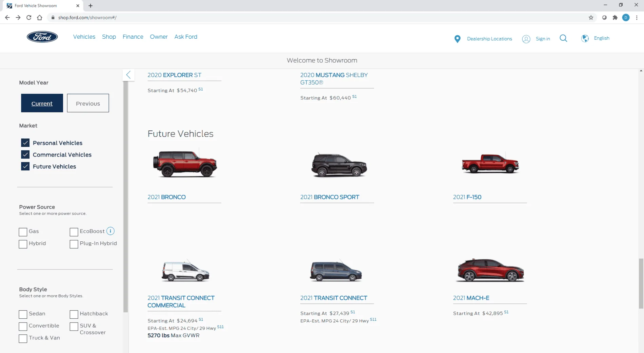
Task: Check the Gas power source box
Action: coord(23,232)
